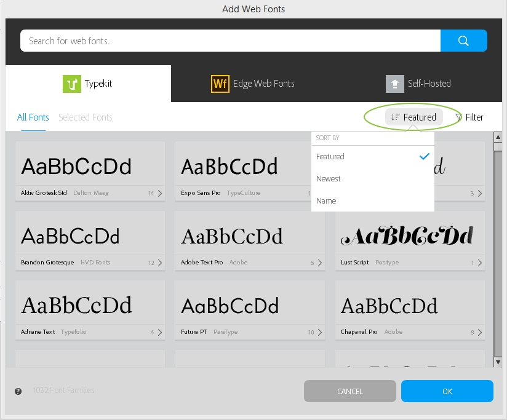Sort fonts by Newest
The width and height of the screenshot is (507, 420).
pos(373,179)
